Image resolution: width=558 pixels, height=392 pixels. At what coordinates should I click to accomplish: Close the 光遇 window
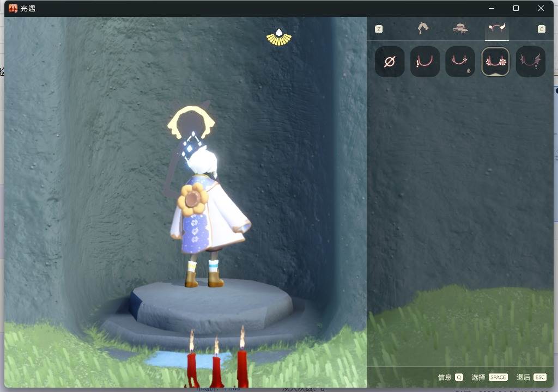(x=541, y=8)
